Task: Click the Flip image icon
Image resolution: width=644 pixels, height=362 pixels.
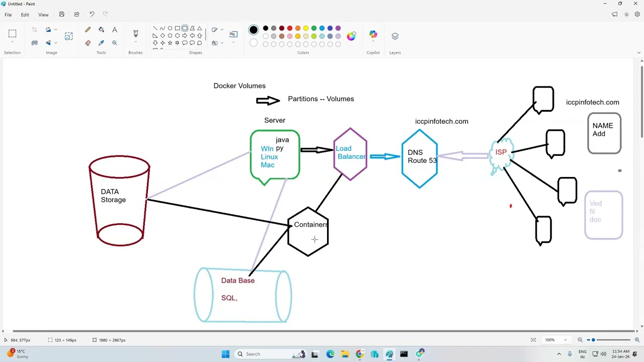Action: click(x=48, y=43)
